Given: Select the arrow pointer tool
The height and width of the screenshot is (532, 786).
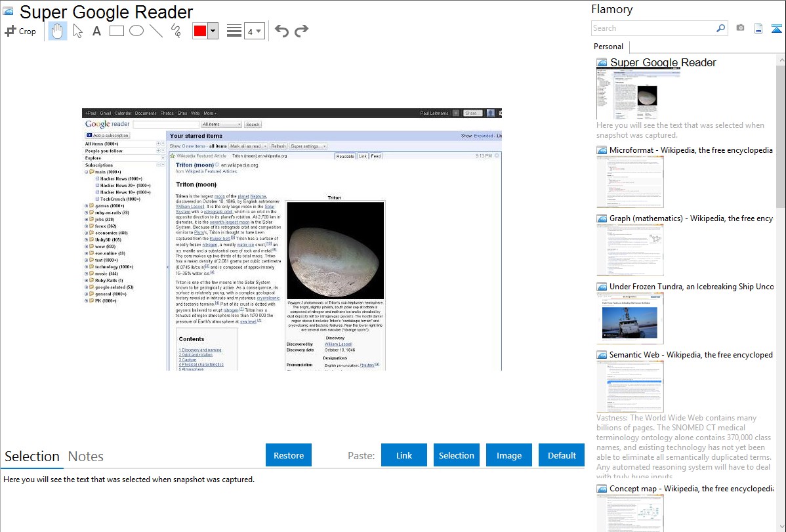Looking at the screenshot, I should [77, 31].
